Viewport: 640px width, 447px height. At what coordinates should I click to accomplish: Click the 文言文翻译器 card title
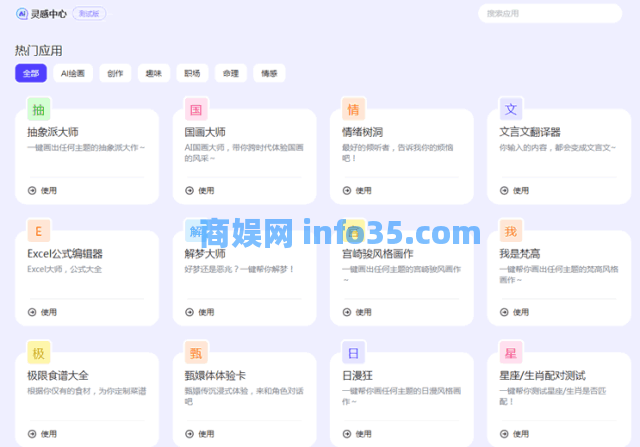pos(530,132)
